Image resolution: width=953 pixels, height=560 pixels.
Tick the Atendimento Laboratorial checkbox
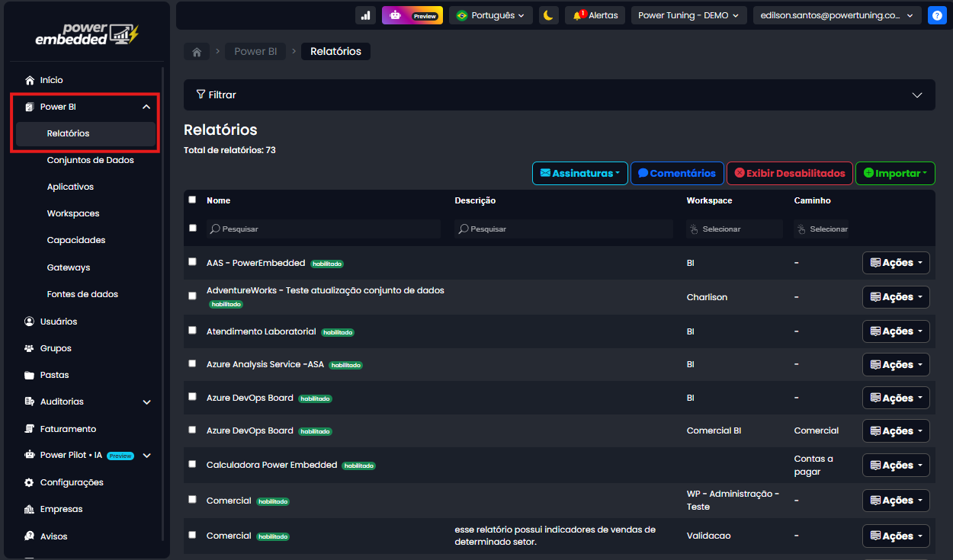192,330
